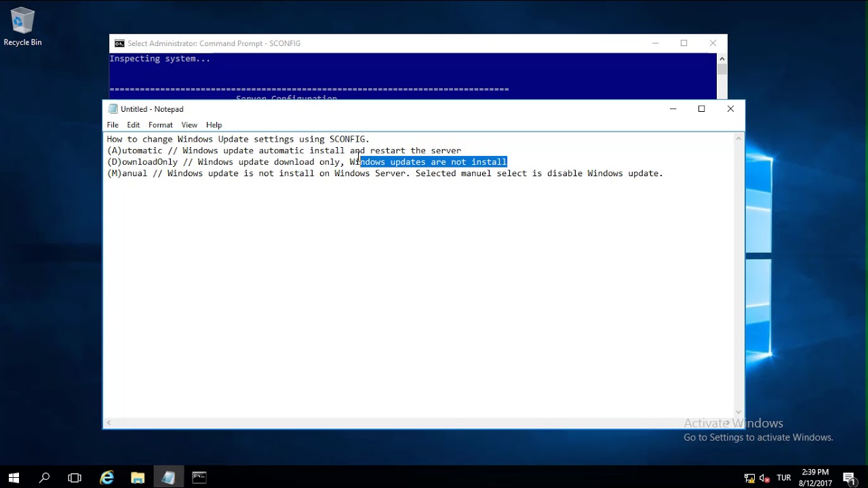Open the Windows Start button
868x488 pixels.
point(14,477)
